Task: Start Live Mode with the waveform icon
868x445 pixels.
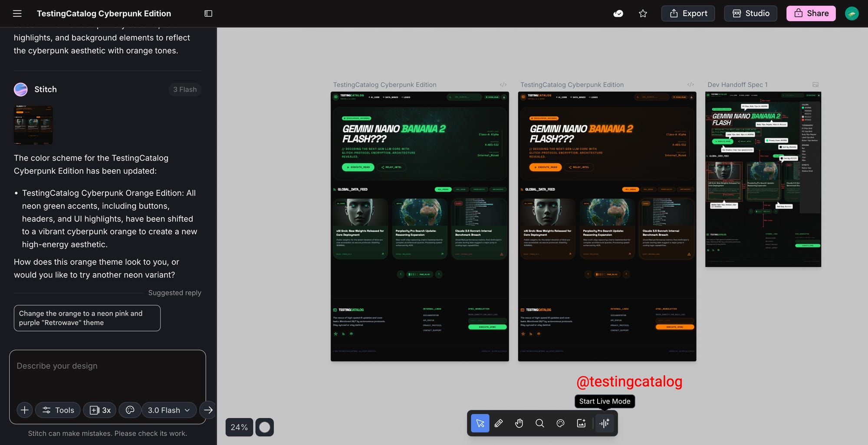Action: coord(605,423)
